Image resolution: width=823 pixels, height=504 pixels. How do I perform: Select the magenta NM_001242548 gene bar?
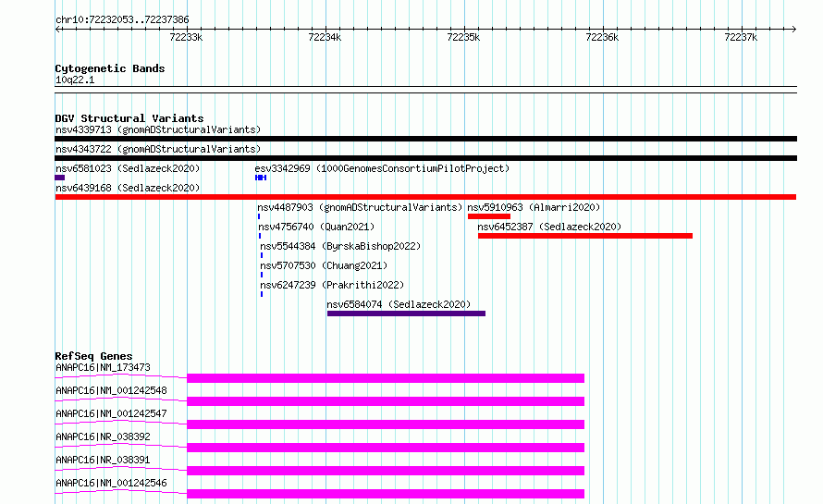pos(386,401)
